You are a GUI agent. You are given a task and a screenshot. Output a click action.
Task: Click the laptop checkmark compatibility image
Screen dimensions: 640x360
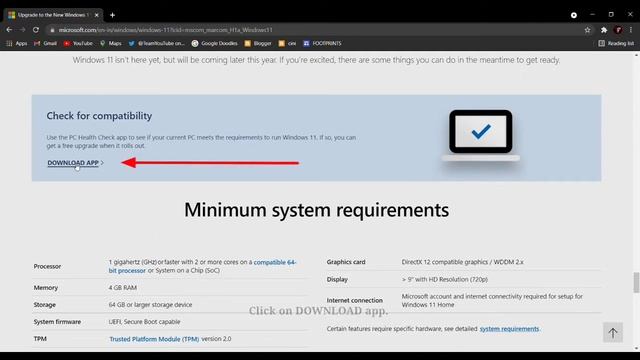pyautogui.click(x=481, y=136)
